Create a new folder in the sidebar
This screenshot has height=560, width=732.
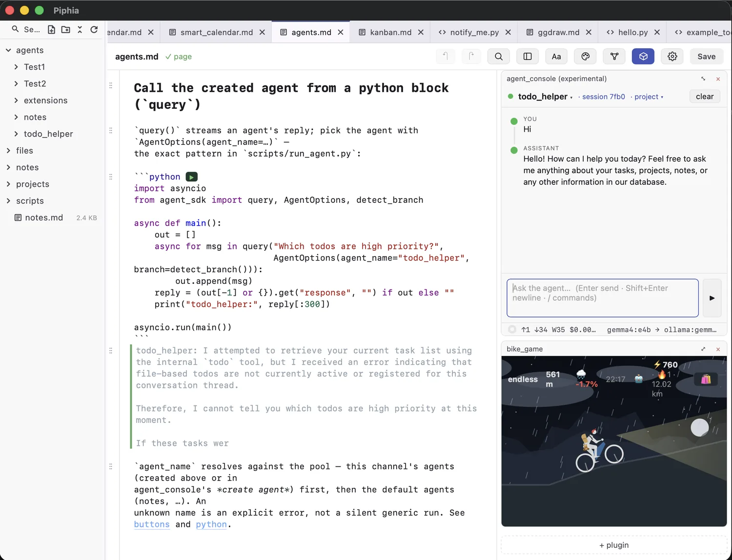tap(65, 30)
